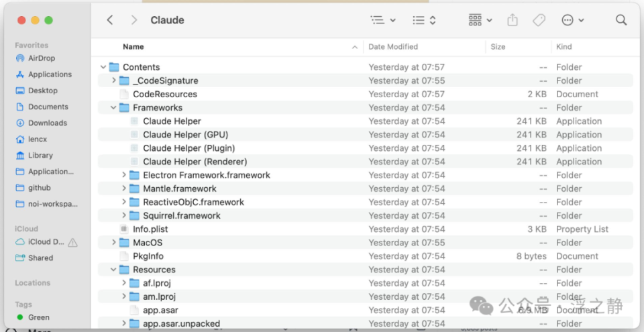Open the group-by grid menu
The height and width of the screenshot is (332, 644).
point(480,20)
